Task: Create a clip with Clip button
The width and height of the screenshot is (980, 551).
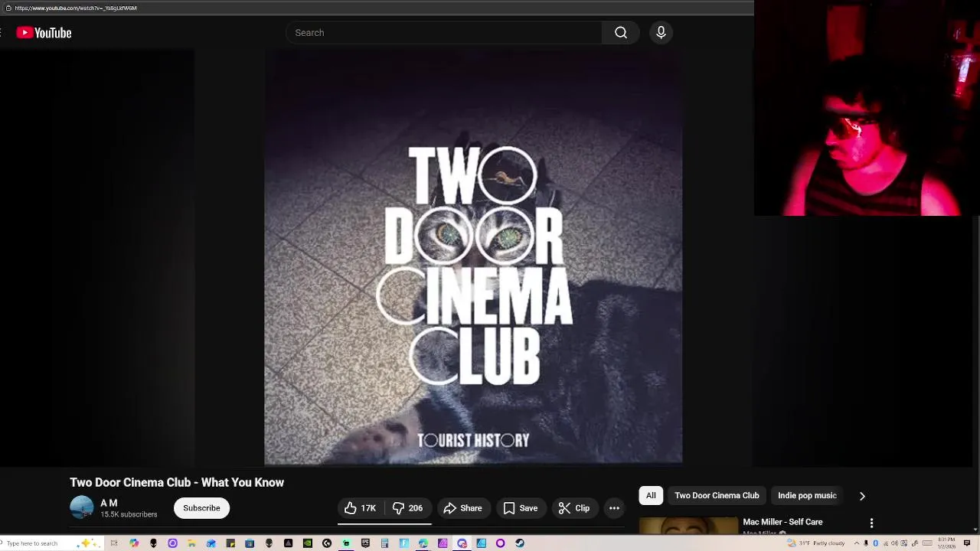Action: click(574, 508)
